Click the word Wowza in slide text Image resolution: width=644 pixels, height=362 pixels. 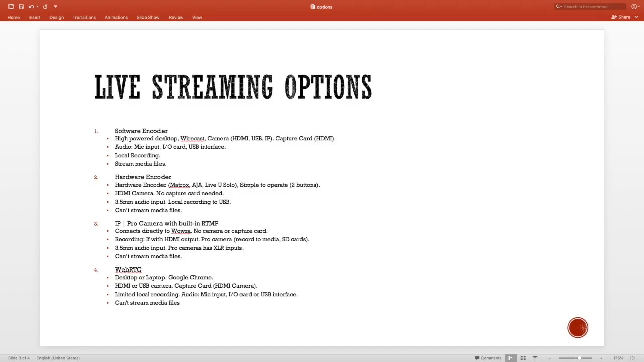coord(181,231)
